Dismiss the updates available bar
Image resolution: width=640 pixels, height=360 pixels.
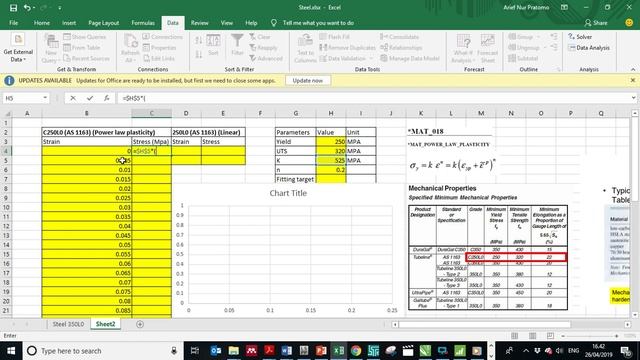tap(633, 80)
